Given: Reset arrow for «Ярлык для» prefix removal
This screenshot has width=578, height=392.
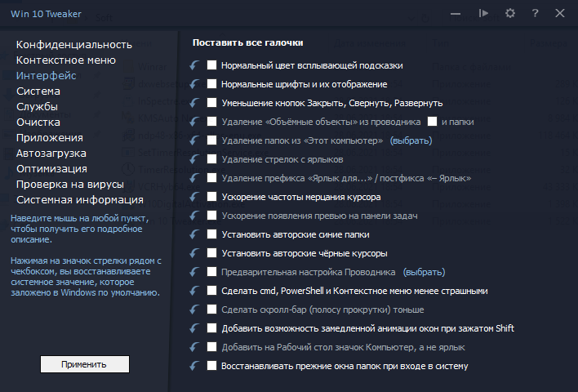Looking at the screenshot, I should point(194,178).
